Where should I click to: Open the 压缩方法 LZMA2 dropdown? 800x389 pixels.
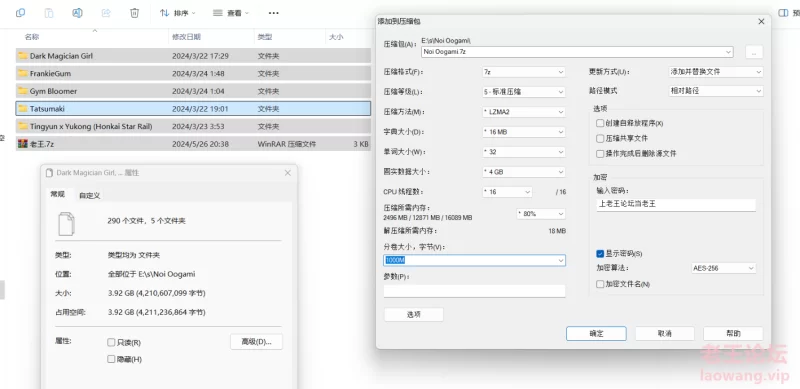click(x=523, y=112)
